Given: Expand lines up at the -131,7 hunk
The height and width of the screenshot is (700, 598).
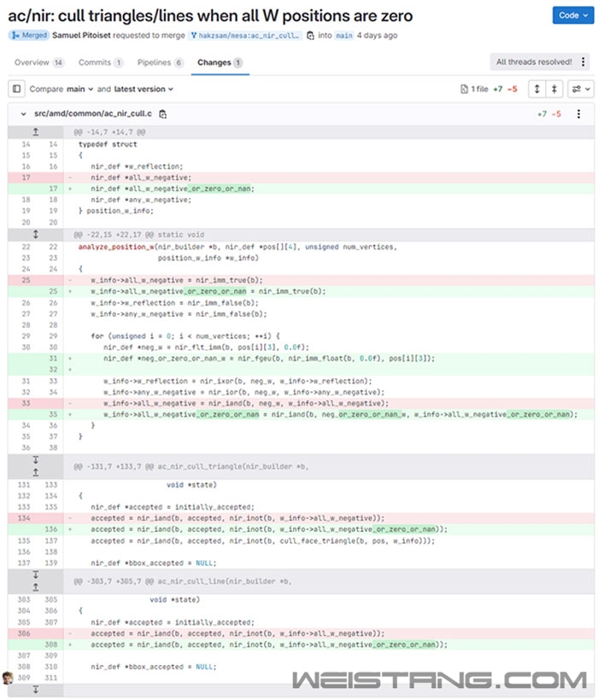Looking at the screenshot, I should point(36,472).
